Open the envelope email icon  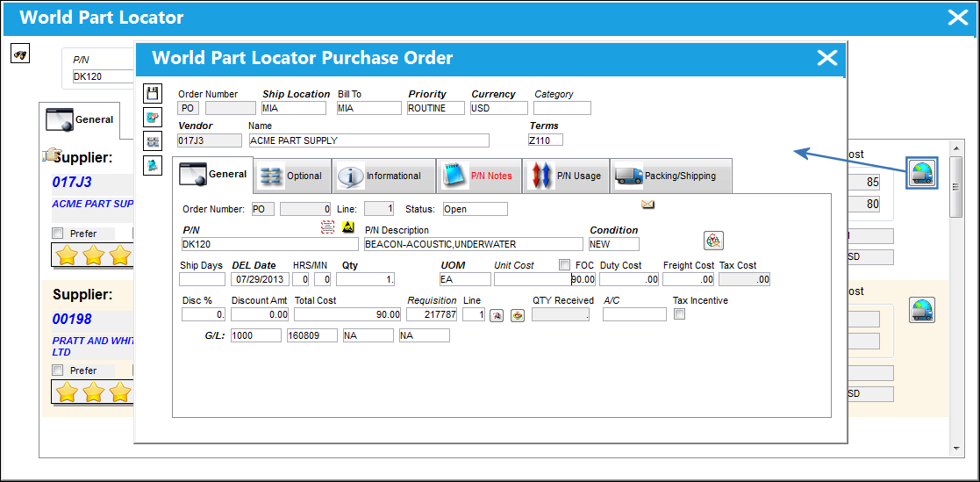647,204
